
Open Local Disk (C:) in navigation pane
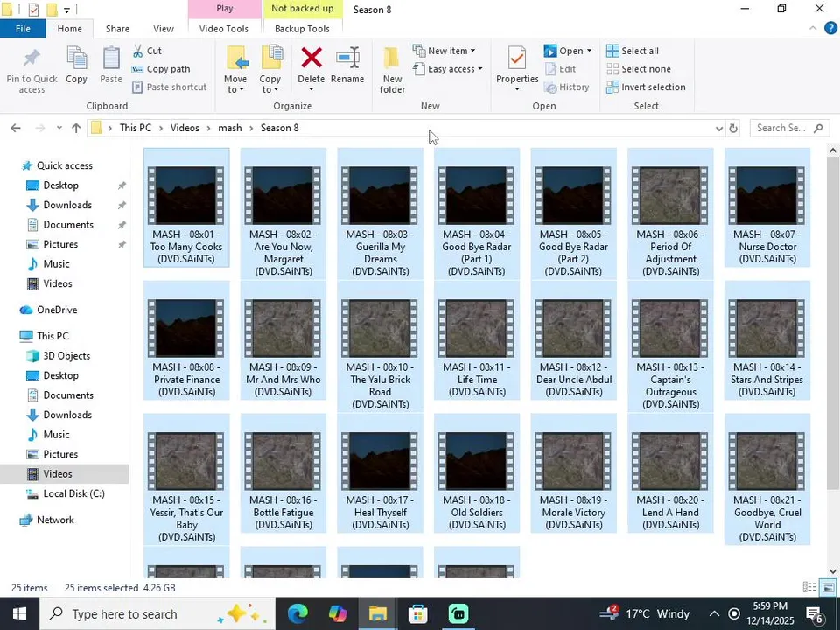tap(73, 493)
